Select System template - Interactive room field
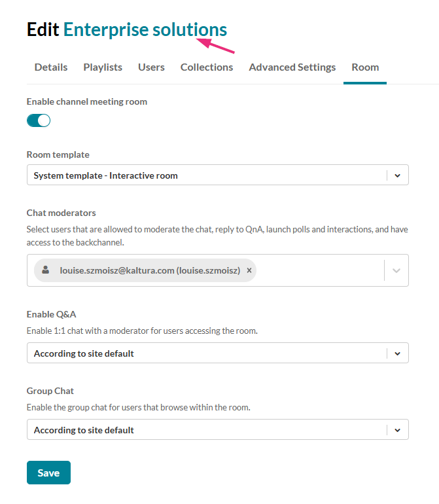Viewport: 439px width, 504px height. click(x=218, y=175)
